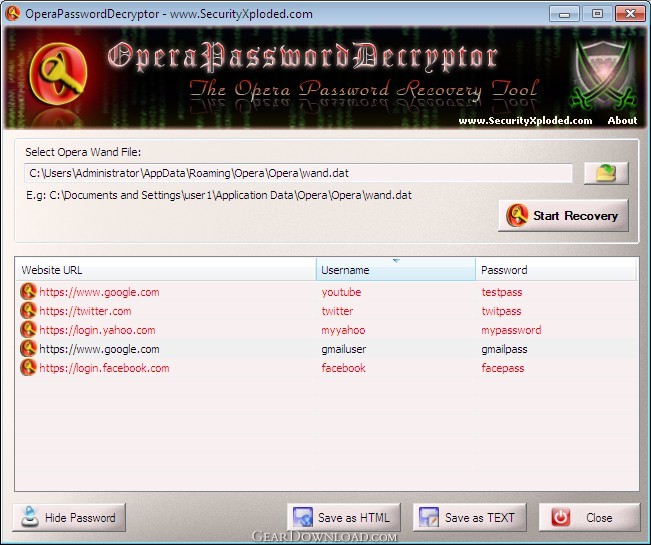This screenshot has width=651, height=545.
Task: Sort by the Password column header
Action: pyautogui.click(x=556, y=270)
